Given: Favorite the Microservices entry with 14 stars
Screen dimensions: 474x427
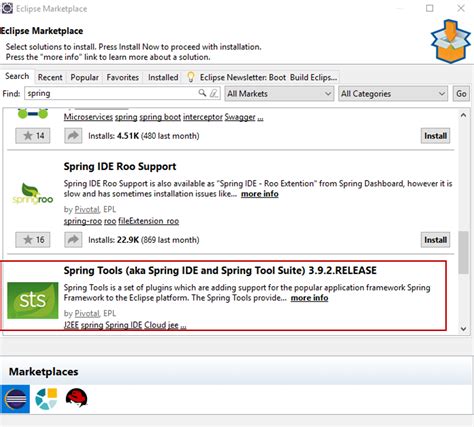Looking at the screenshot, I should point(33,136).
